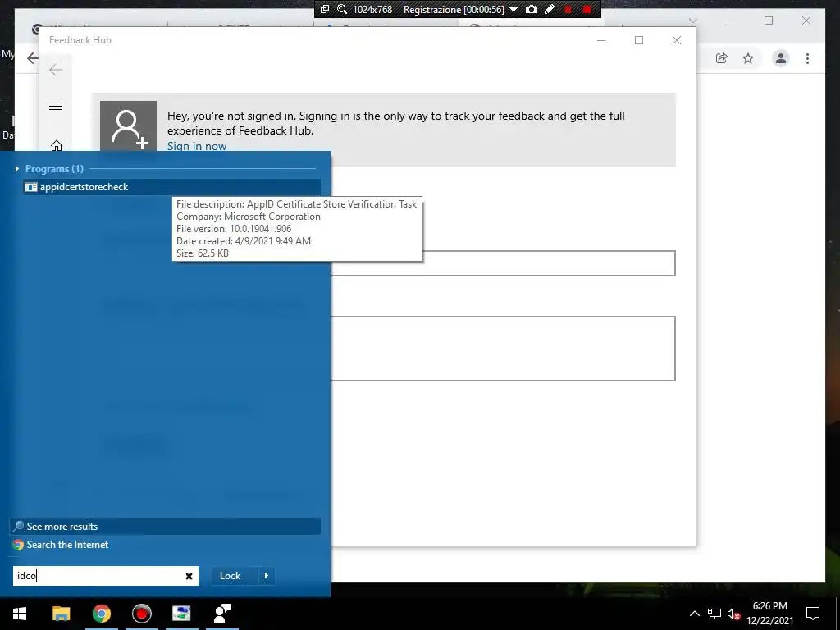Open Feedback Hub from the taskbar
This screenshot has width=840, height=630.
(x=222, y=614)
